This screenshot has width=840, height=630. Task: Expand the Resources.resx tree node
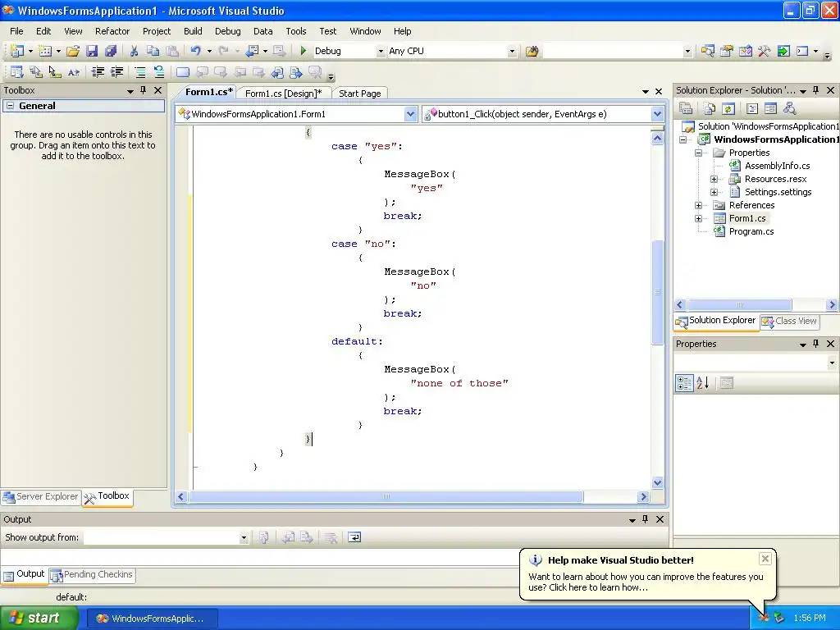pos(714,179)
